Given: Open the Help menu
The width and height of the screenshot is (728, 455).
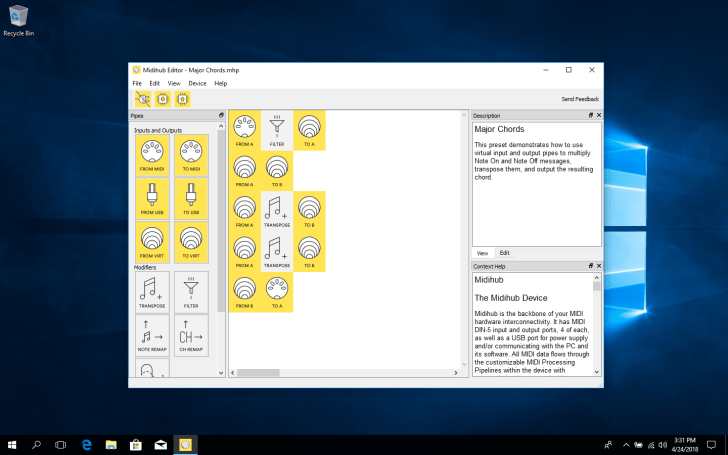Looking at the screenshot, I should (x=221, y=84).
